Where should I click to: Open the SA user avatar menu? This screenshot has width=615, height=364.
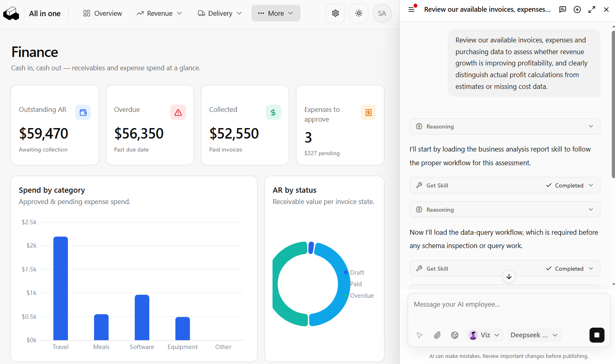[382, 13]
